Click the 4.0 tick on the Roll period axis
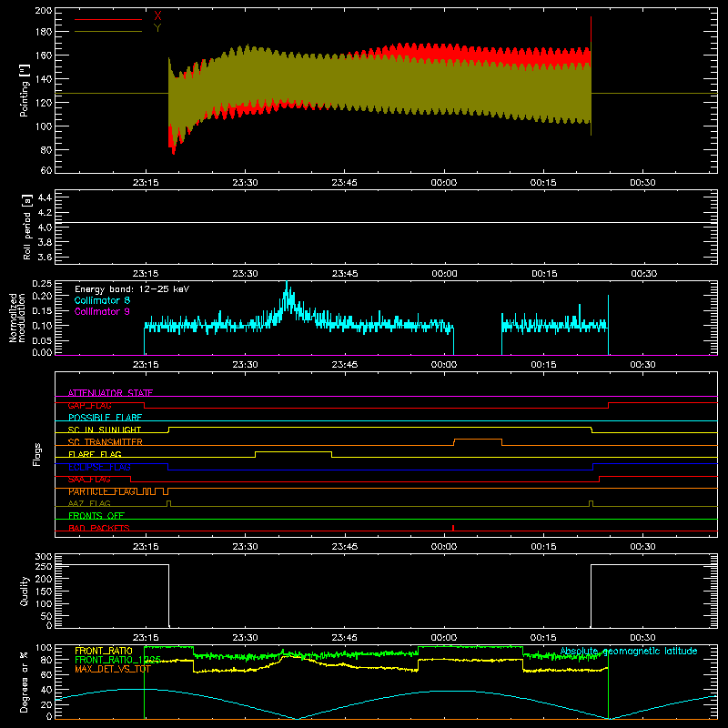Screen dimensions: 728x728 click(45, 227)
